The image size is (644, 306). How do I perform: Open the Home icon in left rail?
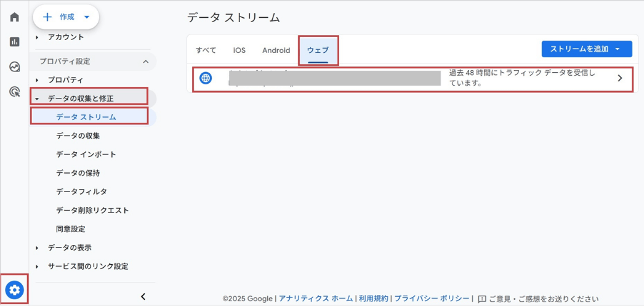[14, 17]
